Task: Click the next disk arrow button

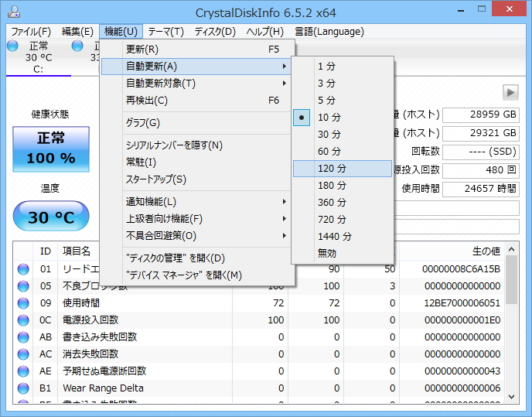Action: point(510,92)
